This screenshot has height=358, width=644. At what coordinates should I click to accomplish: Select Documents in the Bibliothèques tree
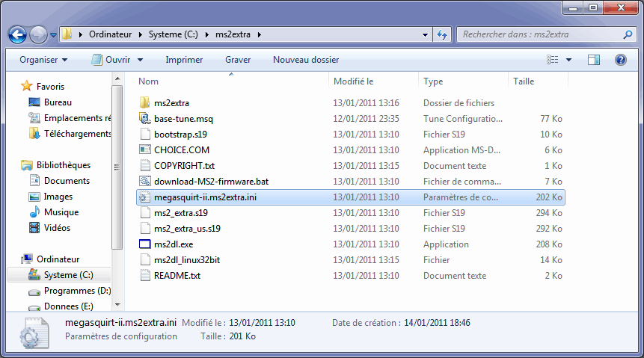(x=67, y=181)
